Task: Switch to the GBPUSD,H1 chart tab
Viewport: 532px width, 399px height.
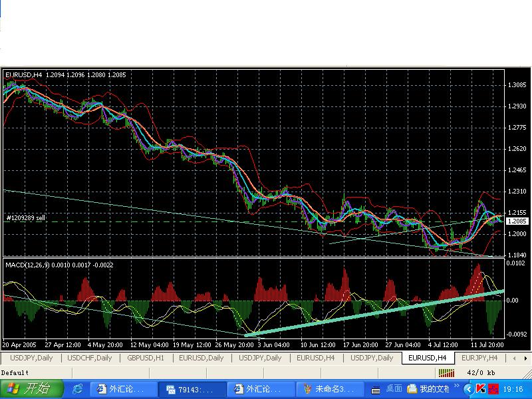Action: click(x=146, y=358)
